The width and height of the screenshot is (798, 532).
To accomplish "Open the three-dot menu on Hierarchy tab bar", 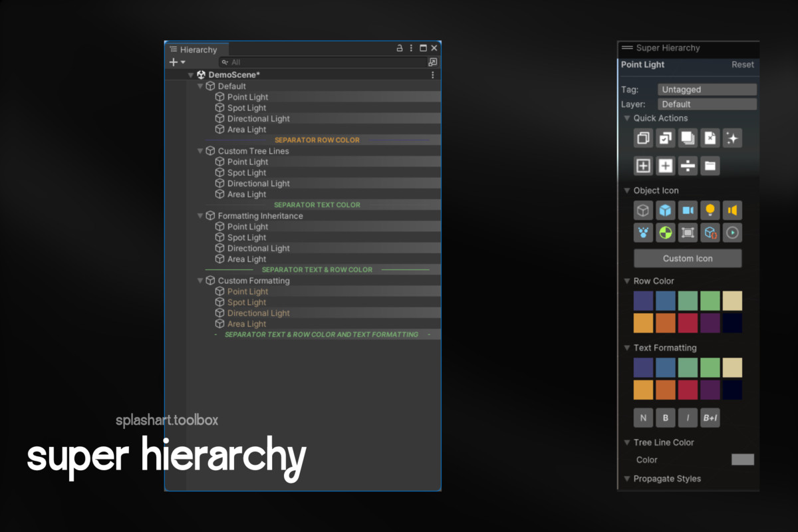I will (411, 49).
